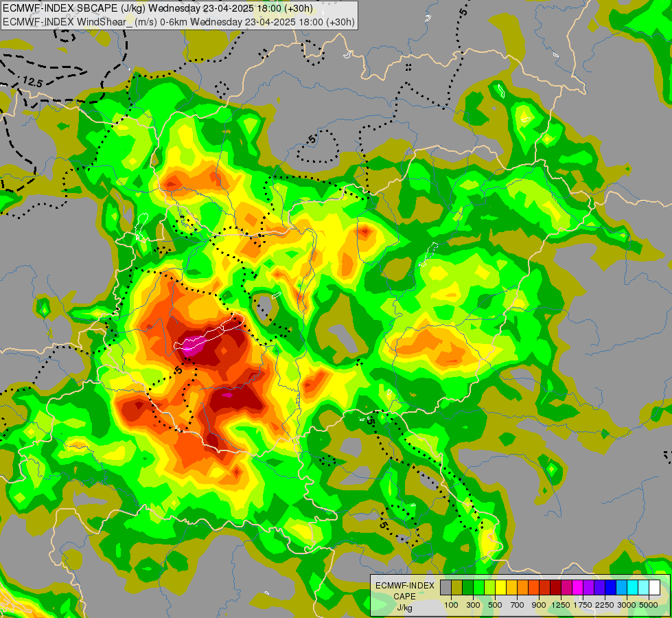The width and height of the screenshot is (672, 618).
Task: Select the indigo legend swatch
Action: (599, 587)
